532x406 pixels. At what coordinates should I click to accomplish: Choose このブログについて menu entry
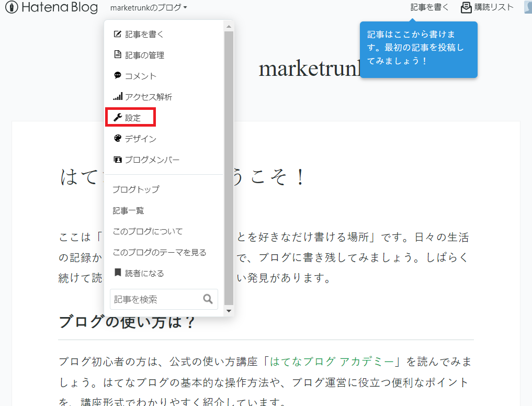point(148,231)
